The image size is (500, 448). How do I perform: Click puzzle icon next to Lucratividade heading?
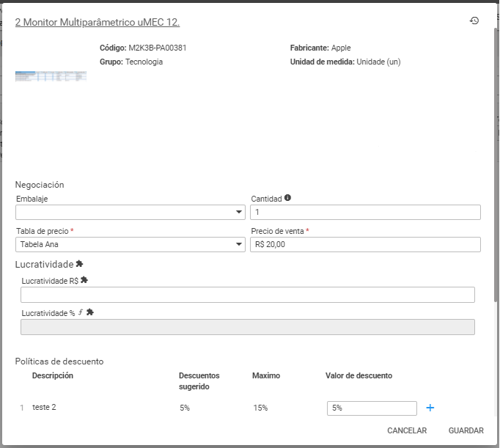point(79,264)
